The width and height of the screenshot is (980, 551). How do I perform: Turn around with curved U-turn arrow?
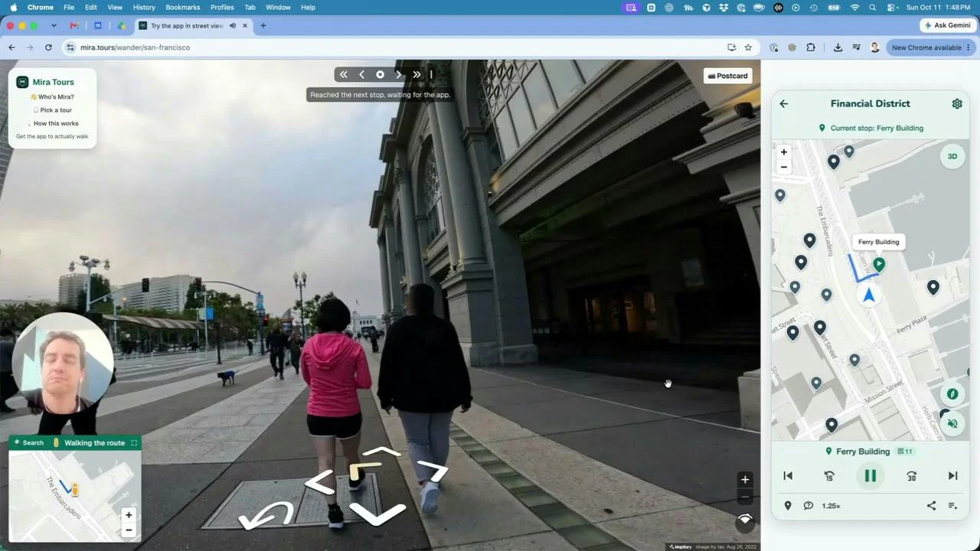266,514
